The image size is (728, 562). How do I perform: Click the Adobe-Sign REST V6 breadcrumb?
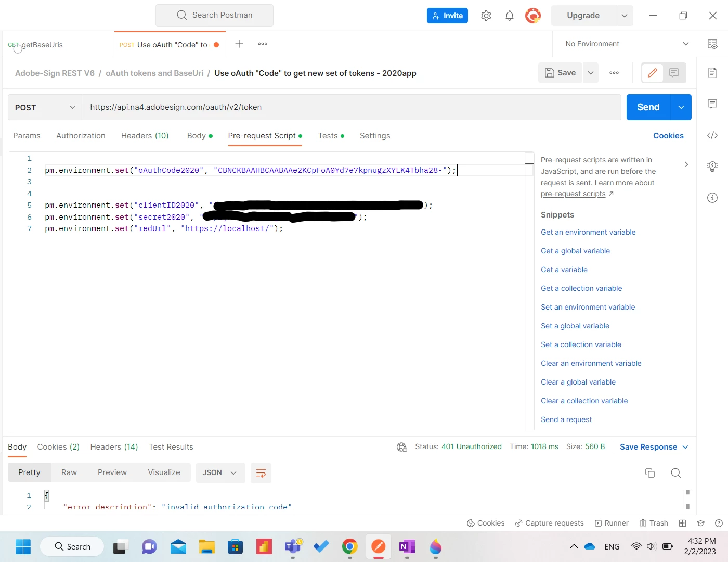coord(55,73)
